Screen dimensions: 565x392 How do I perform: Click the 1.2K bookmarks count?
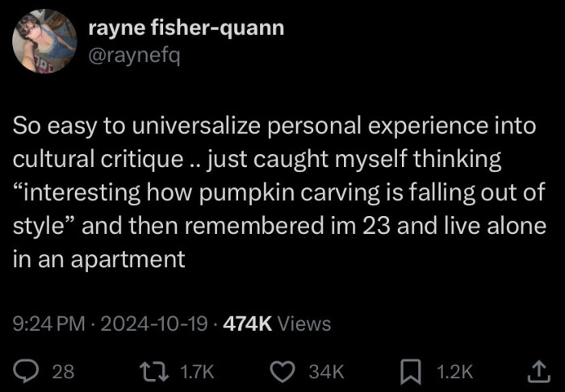click(455, 371)
